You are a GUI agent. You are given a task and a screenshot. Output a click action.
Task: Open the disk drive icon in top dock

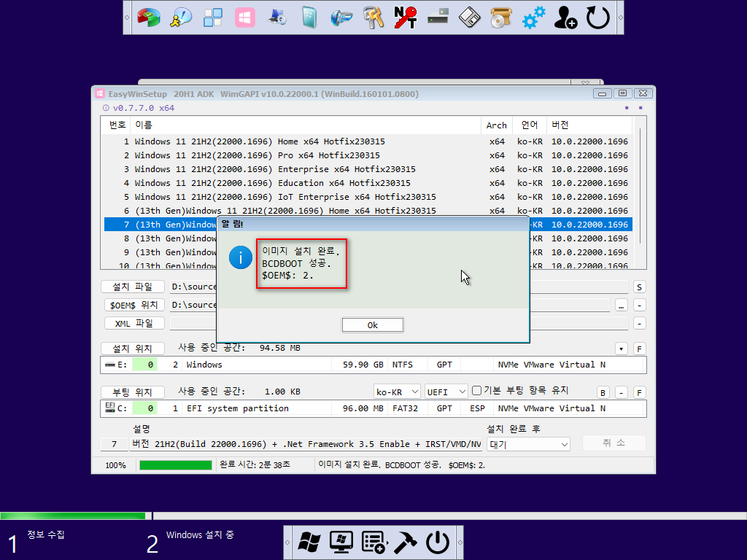pos(438,17)
